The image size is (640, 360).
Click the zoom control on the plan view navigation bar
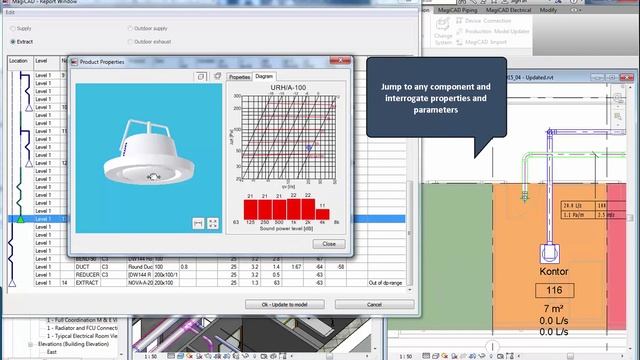pyautogui.click(x=618, y=117)
